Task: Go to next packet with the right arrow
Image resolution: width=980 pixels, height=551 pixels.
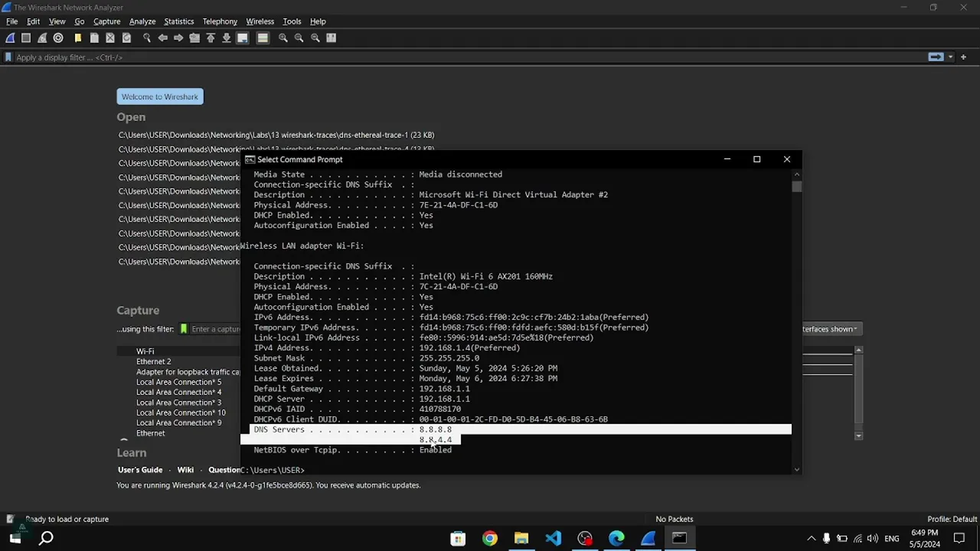Action: point(178,37)
